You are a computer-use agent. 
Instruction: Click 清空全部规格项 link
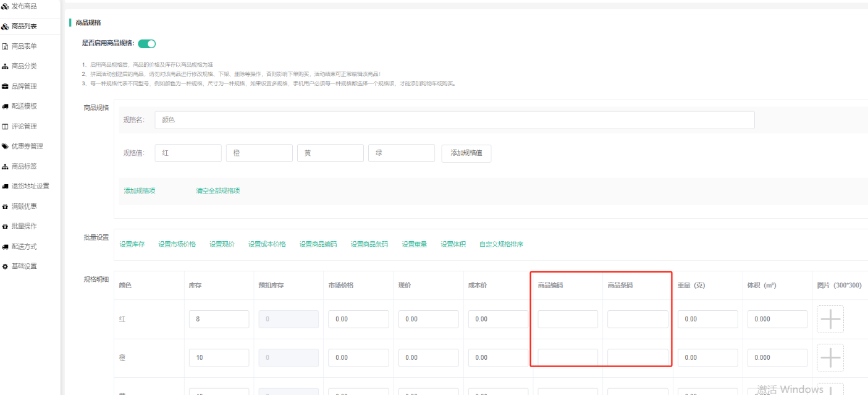217,191
